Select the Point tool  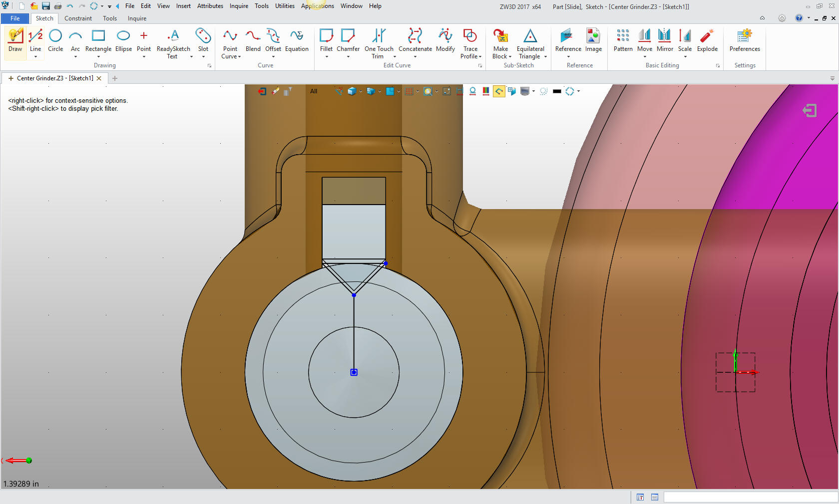(x=144, y=40)
